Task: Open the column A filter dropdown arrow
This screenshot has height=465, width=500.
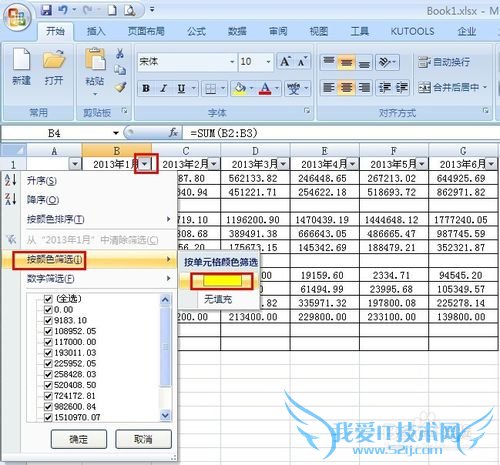Action: tap(75, 164)
